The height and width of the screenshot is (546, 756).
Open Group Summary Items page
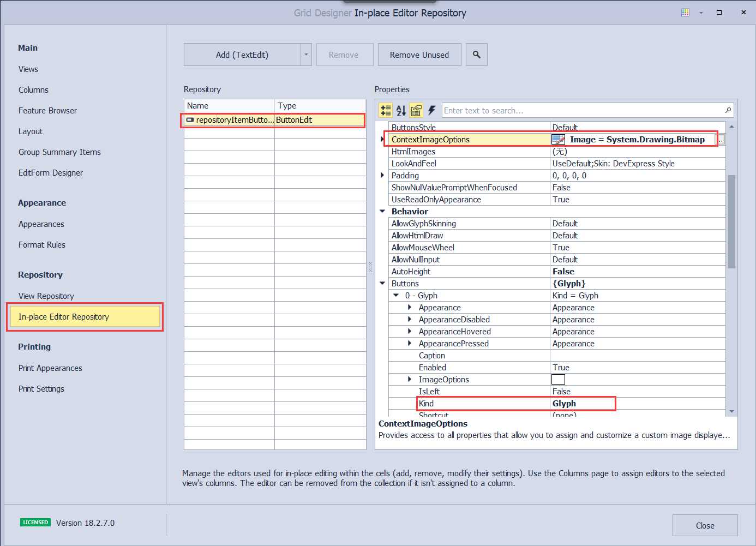click(x=59, y=152)
